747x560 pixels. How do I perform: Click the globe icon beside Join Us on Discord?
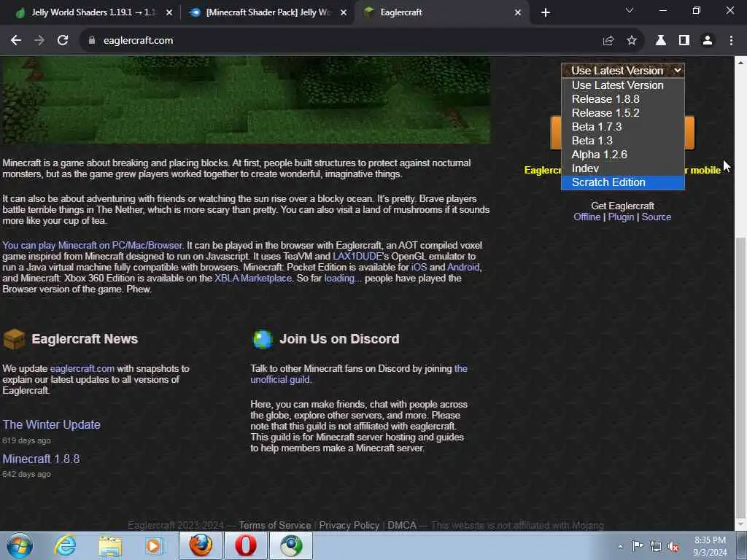pos(263,339)
